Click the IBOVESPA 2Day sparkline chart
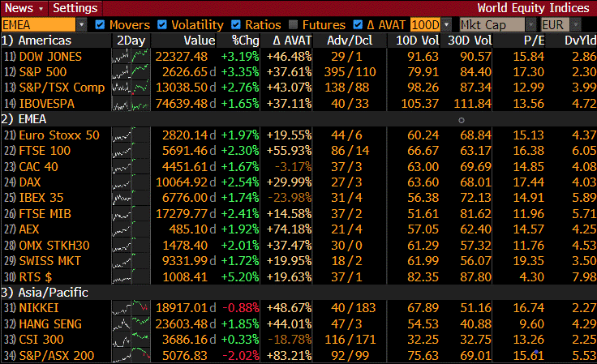 (131, 104)
